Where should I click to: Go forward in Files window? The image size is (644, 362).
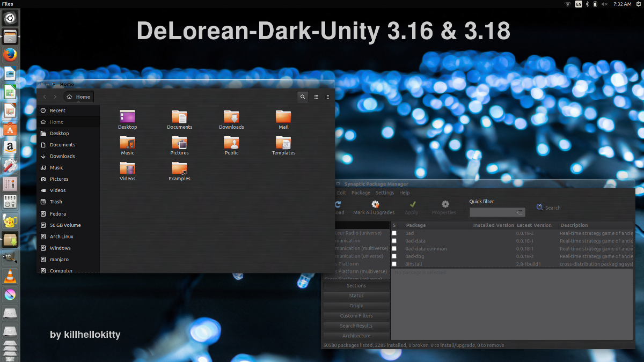tap(55, 97)
